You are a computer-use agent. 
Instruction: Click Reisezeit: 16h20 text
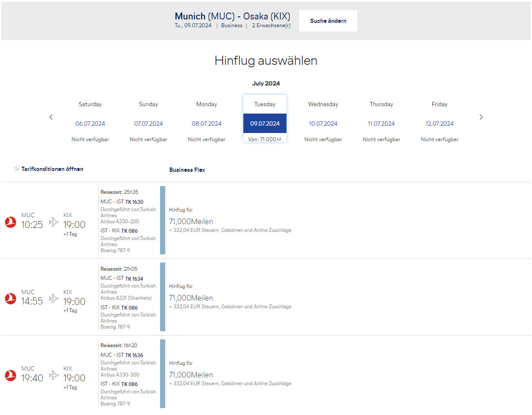click(x=119, y=345)
